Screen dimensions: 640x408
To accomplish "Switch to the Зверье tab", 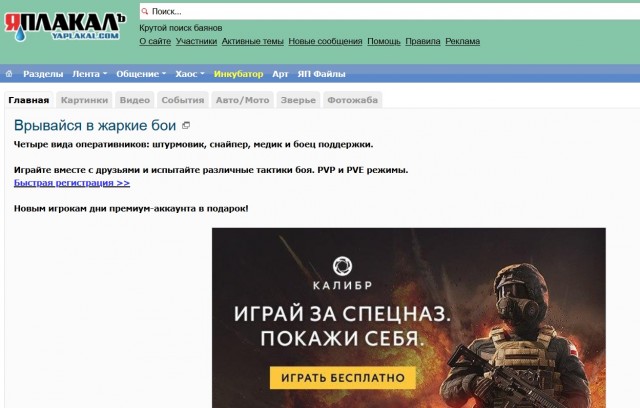I will (298, 100).
